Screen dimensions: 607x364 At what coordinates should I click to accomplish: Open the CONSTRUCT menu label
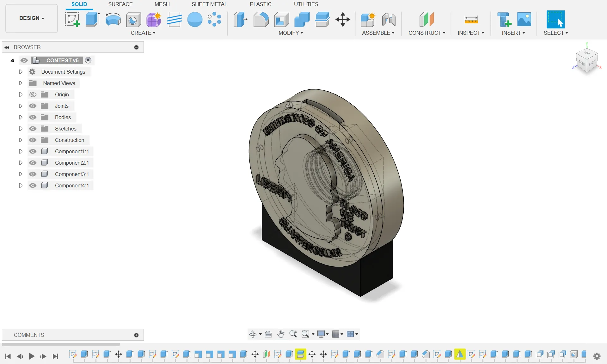click(x=426, y=33)
